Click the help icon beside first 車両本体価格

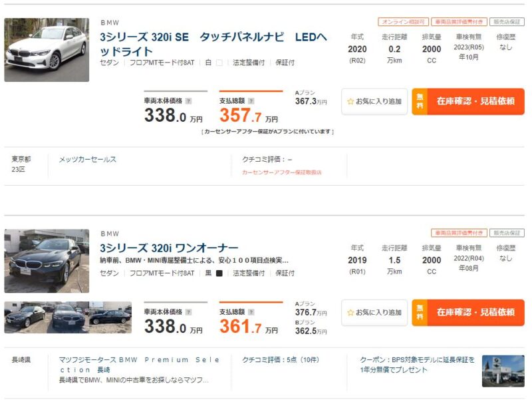pos(189,101)
